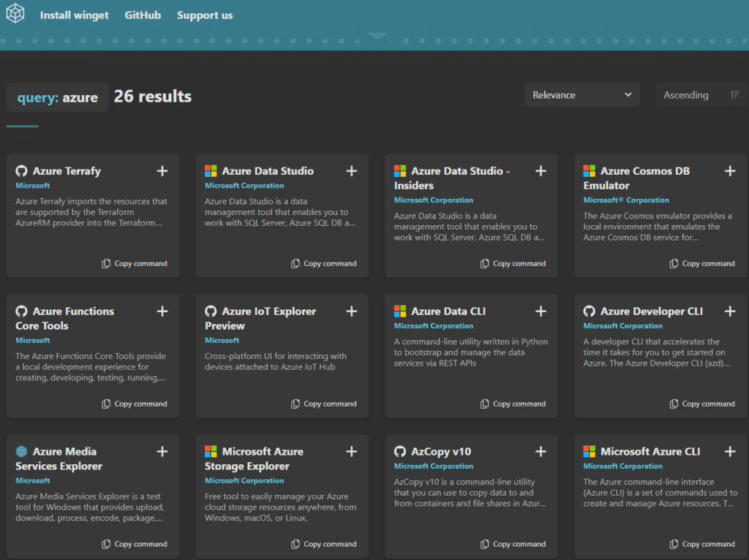This screenshot has height=560, width=749.
Task: Open the Azure Data Studio package title
Action: 268,171
